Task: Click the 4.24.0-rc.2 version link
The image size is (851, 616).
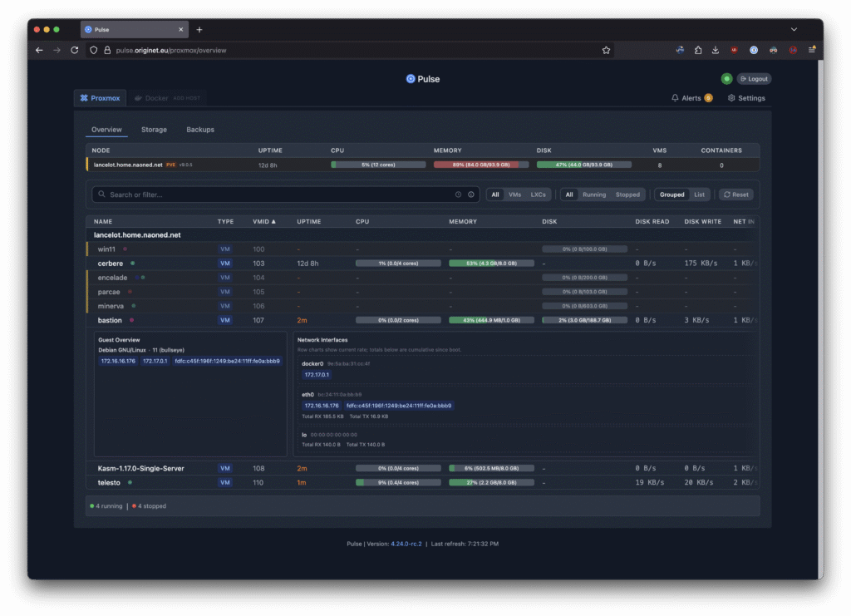Action: point(406,544)
